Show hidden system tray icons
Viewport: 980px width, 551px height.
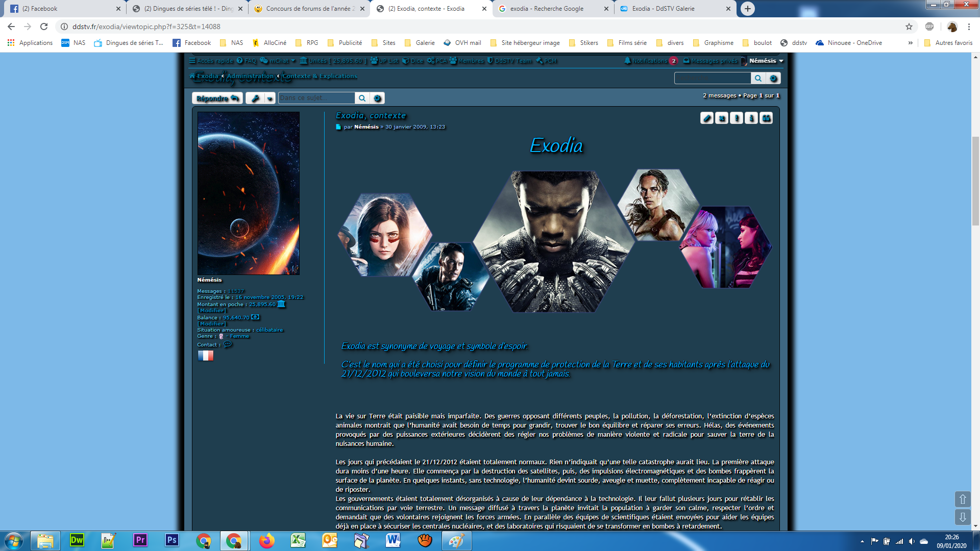(x=862, y=541)
